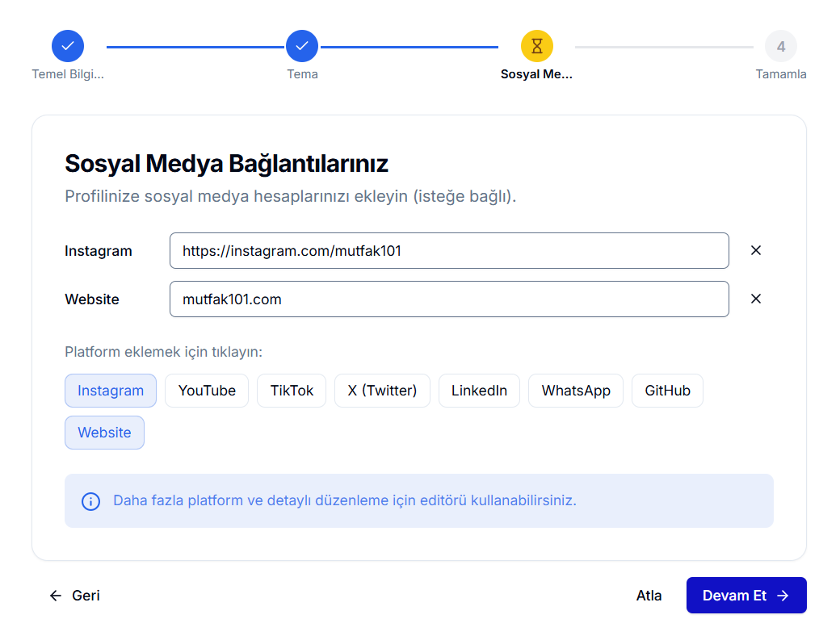Focus the Website URL input field
This screenshot has height=640, width=840.
click(449, 299)
